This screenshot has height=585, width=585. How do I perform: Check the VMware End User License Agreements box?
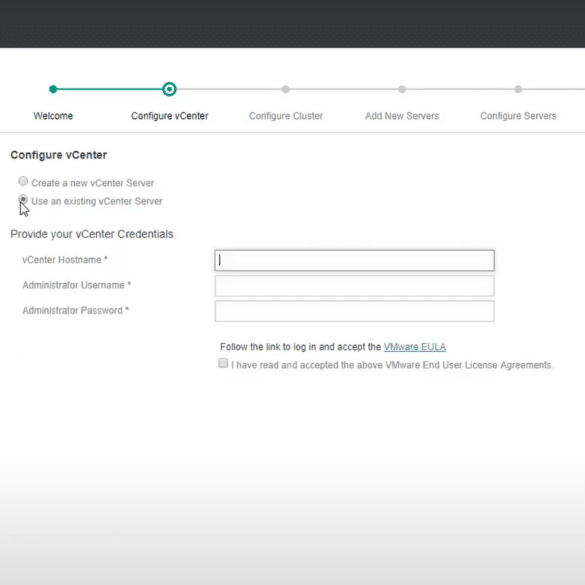pyautogui.click(x=223, y=363)
